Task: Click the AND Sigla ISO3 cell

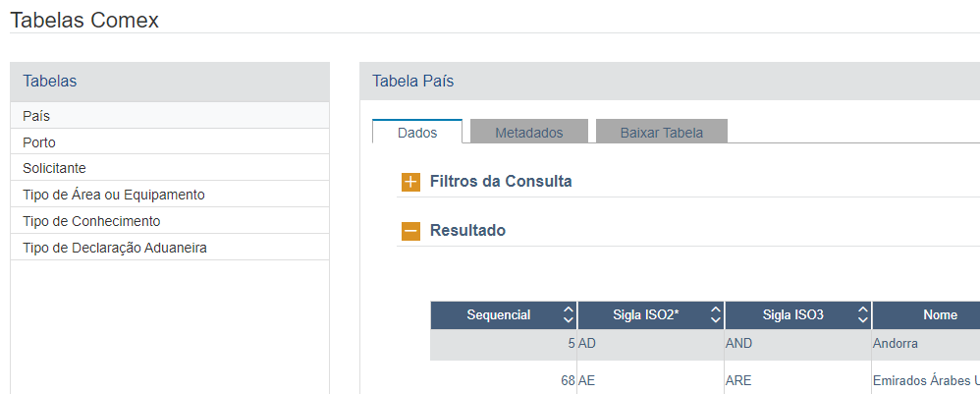Action: coord(738,345)
